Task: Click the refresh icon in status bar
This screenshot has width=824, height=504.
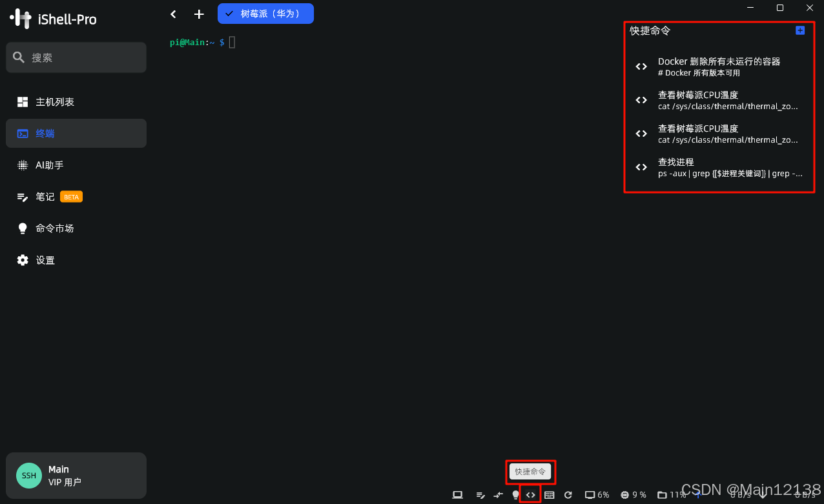Action: pos(568,495)
